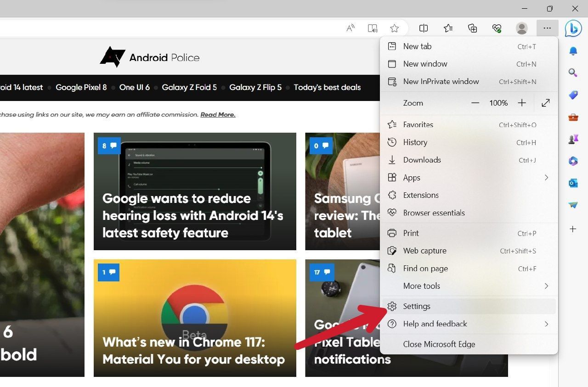
Task: Open Settings from the Edge menu
Action: (x=416, y=306)
